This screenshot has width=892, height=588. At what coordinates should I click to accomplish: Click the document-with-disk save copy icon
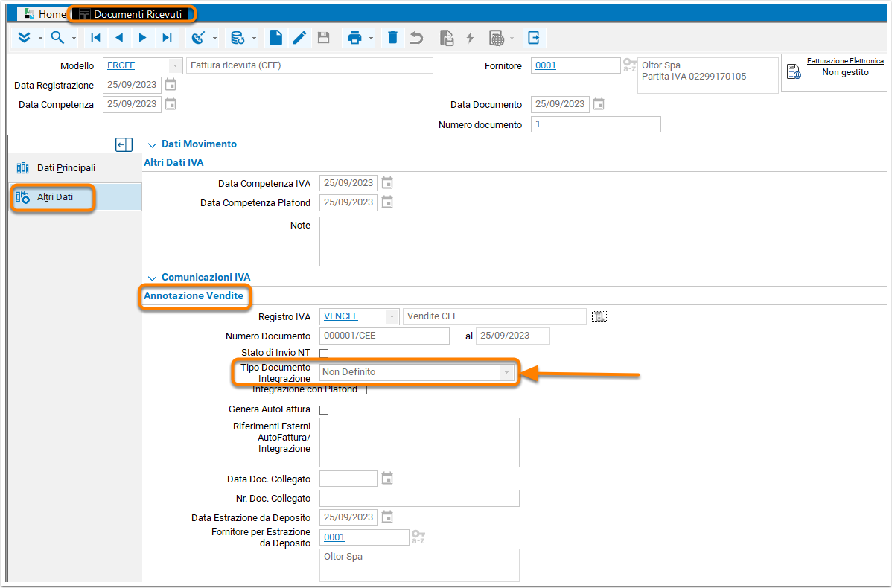(x=447, y=38)
